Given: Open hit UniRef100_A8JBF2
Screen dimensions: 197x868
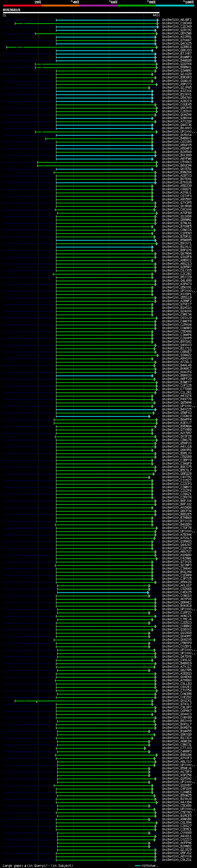Looking at the screenshot, I should coord(176,20).
